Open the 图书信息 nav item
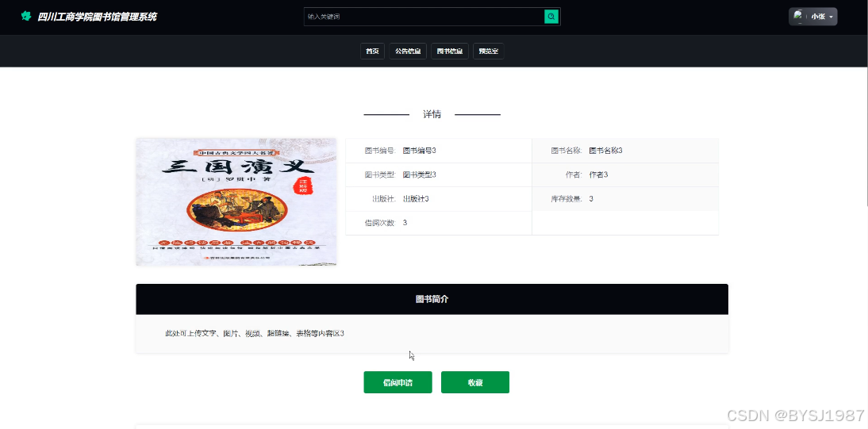This screenshot has height=429, width=868. coord(450,51)
